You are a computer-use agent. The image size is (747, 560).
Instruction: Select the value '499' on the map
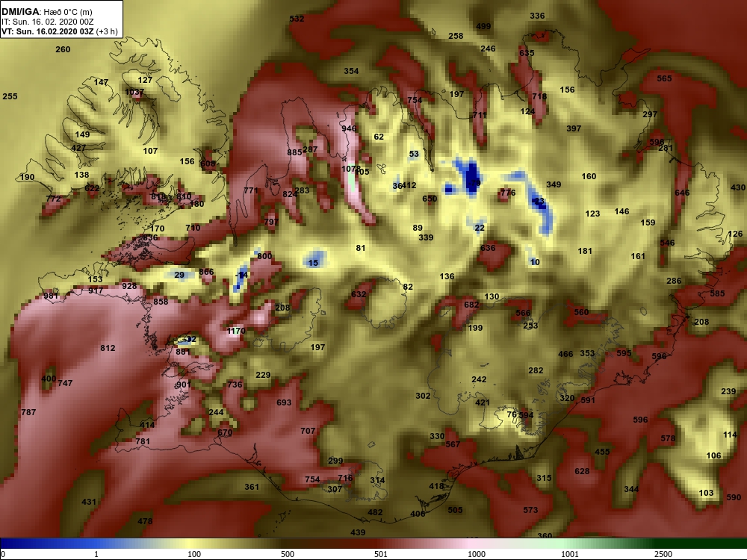[483, 26]
